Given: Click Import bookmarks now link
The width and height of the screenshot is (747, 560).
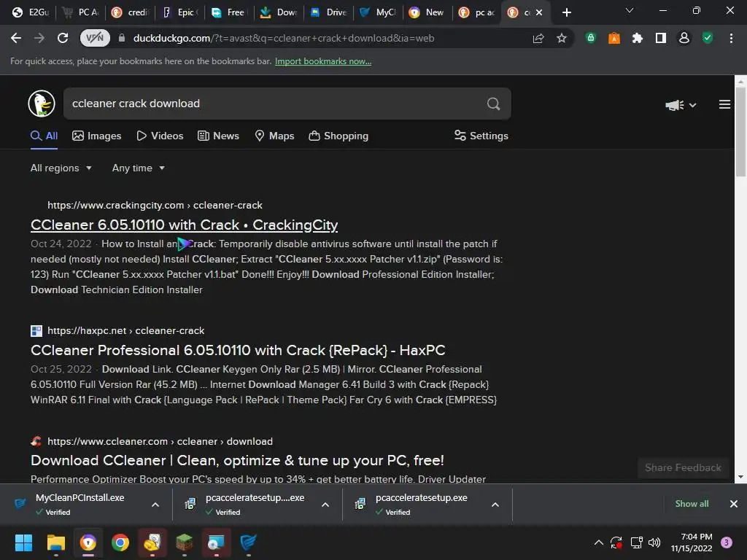Looking at the screenshot, I should pos(323,61).
